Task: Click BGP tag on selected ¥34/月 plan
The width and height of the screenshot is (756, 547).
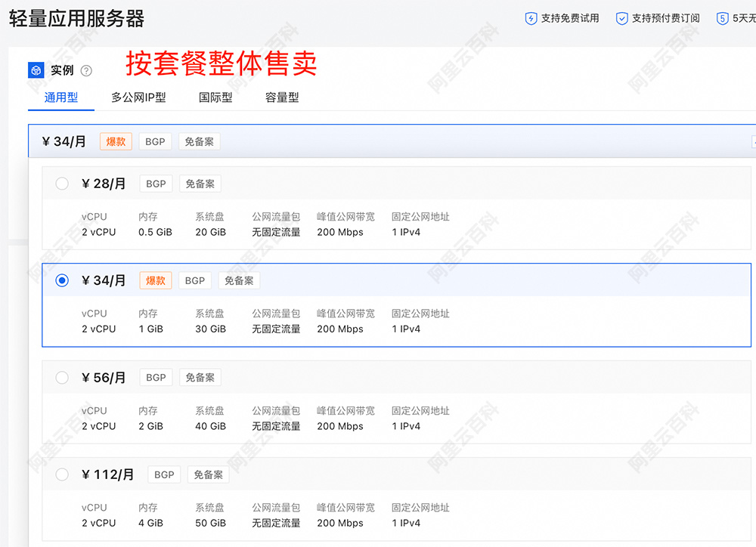Action: (195, 280)
